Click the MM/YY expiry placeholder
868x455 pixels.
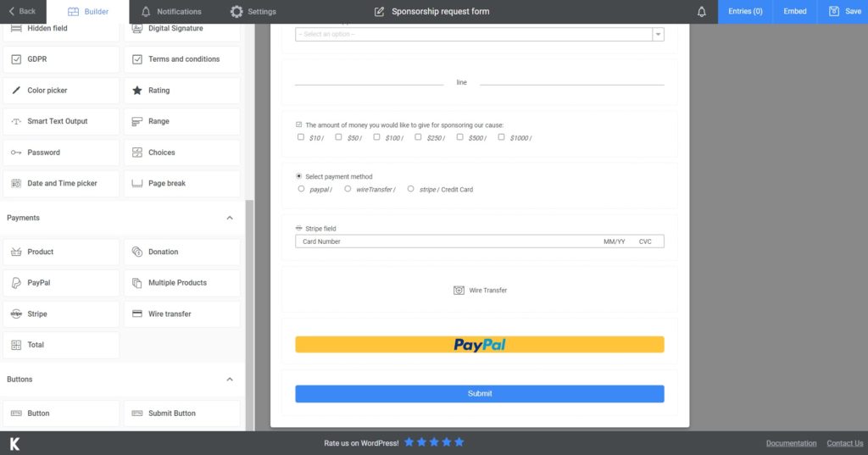[x=614, y=241]
